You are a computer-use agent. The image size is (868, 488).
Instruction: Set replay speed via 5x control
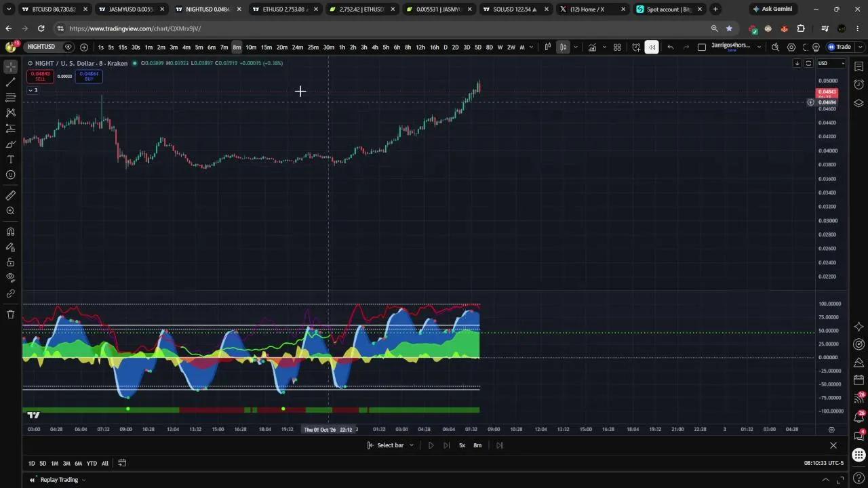pos(462,445)
